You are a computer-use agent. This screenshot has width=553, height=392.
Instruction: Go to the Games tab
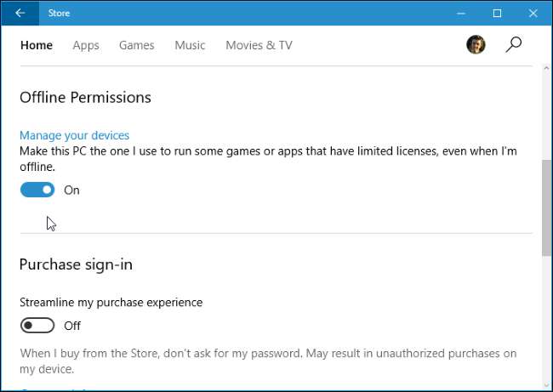(x=136, y=45)
